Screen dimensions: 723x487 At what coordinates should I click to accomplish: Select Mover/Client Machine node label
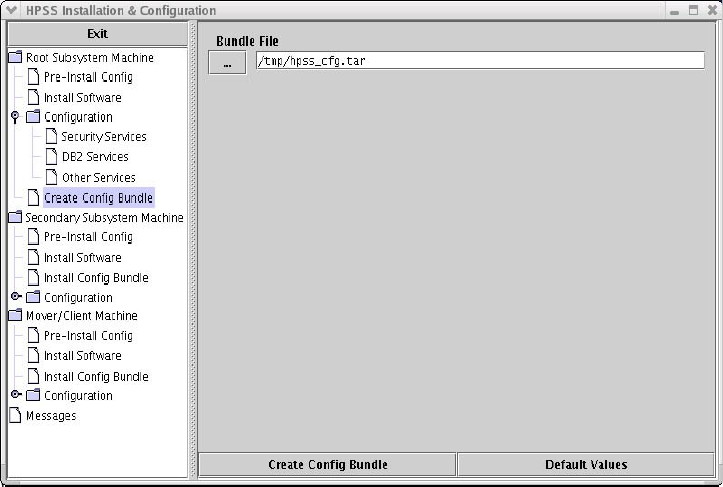(x=82, y=316)
